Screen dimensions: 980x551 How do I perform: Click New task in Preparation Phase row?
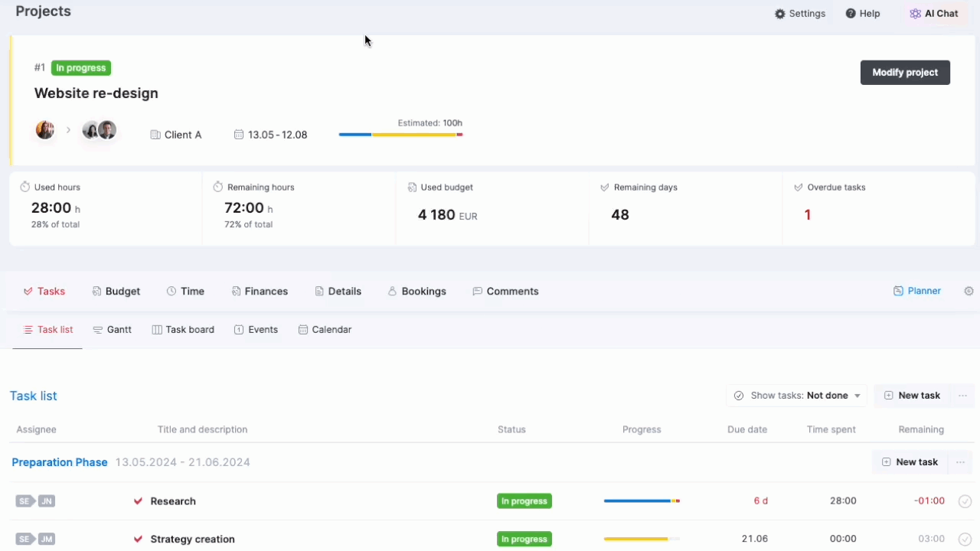910,462
